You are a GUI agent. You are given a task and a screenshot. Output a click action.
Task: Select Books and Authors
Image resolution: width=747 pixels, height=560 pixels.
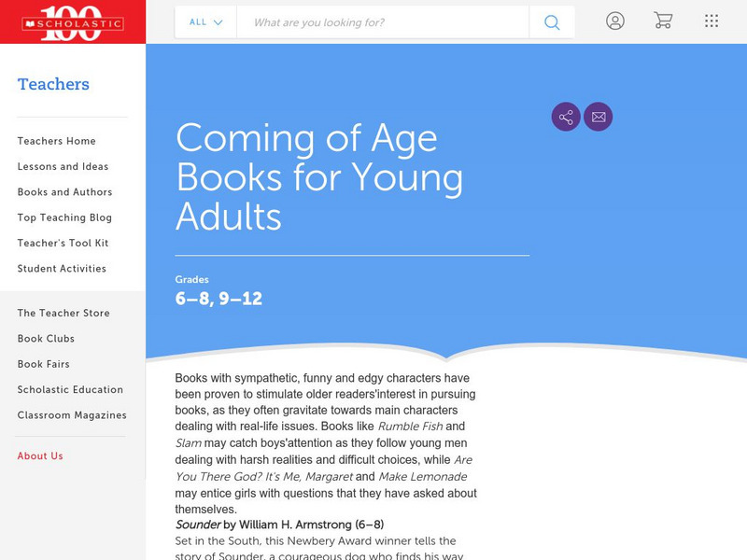point(64,192)
